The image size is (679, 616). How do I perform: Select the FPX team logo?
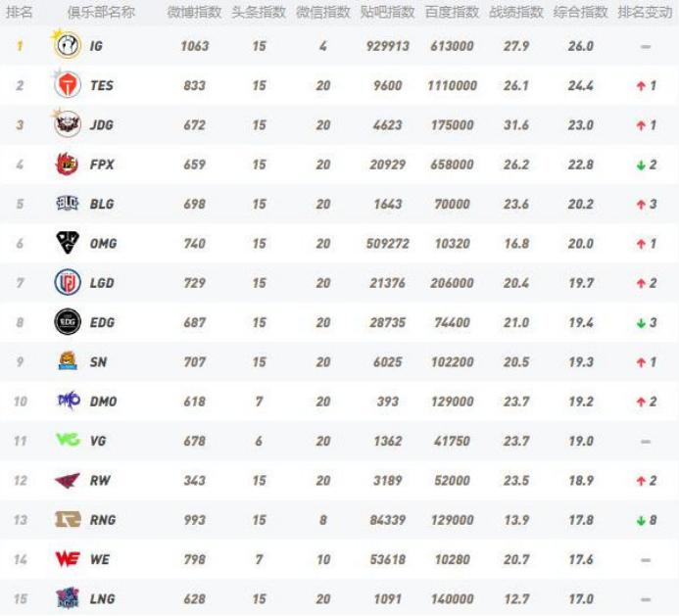[68, 165]
